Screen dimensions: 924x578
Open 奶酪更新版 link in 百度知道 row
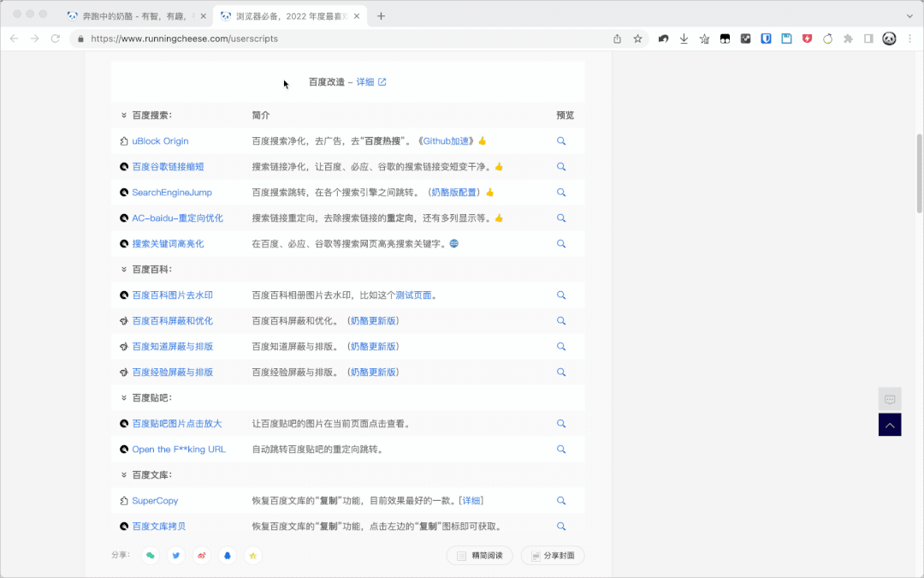click(x=373, y=346)
